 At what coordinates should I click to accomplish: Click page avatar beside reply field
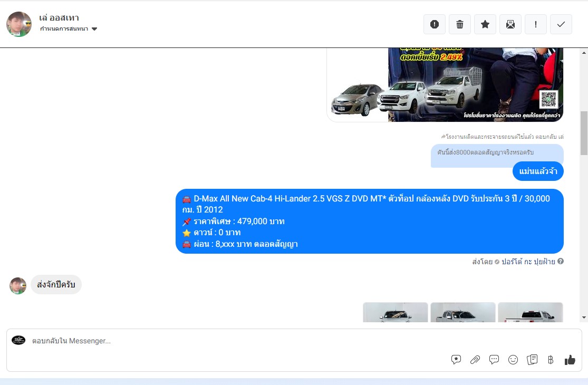point(18,340)
